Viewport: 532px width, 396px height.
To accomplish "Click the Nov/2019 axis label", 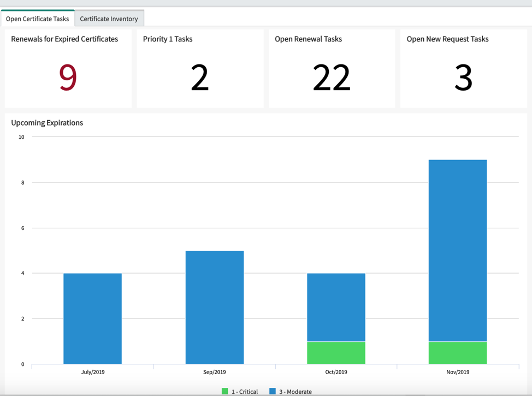I will [458, 372].
